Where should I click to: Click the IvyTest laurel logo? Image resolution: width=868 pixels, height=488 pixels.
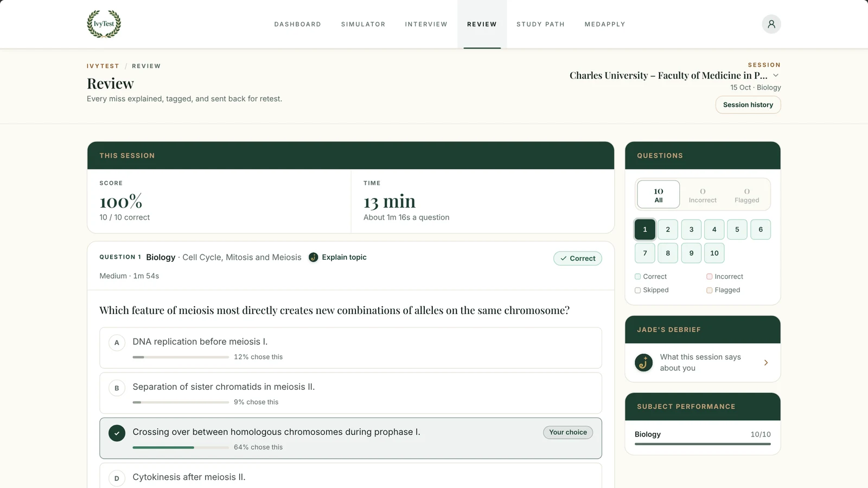(x=104, y=24)
